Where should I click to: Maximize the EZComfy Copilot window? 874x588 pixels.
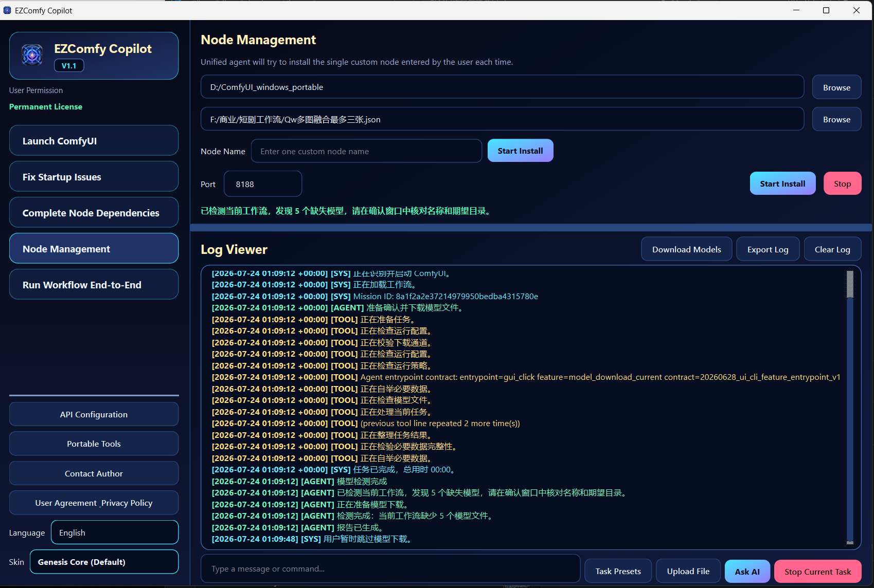click(826, 10)
